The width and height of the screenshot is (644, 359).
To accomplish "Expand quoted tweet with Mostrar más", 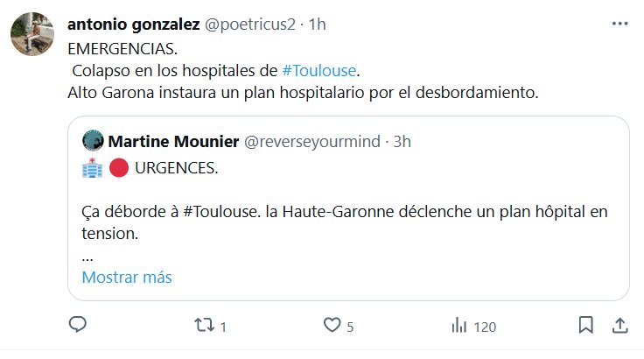I will pos(127,278).
